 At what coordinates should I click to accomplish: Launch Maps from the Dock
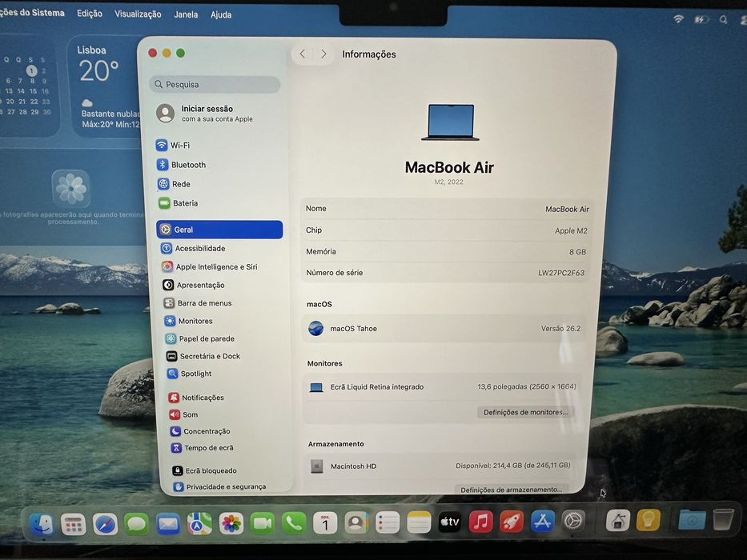(x=199, y=524)
